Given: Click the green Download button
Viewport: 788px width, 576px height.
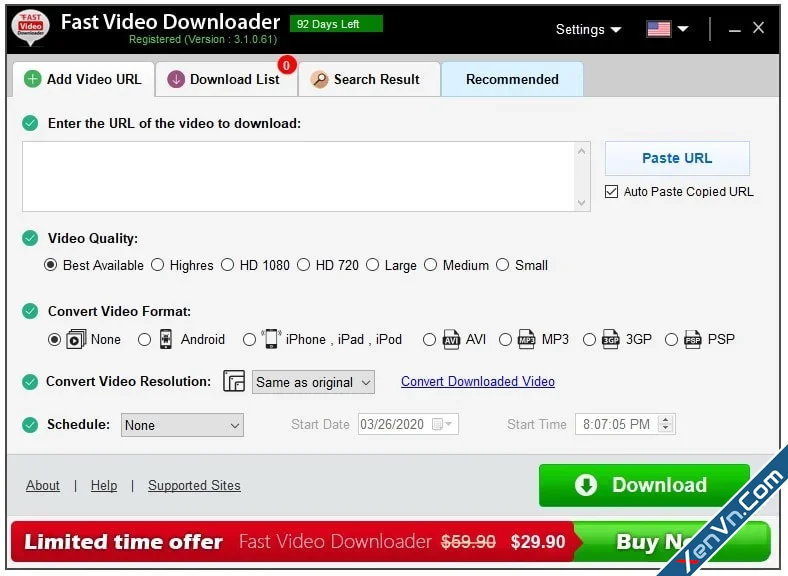Looking at the screenshot, I should [x=644, y=485].
